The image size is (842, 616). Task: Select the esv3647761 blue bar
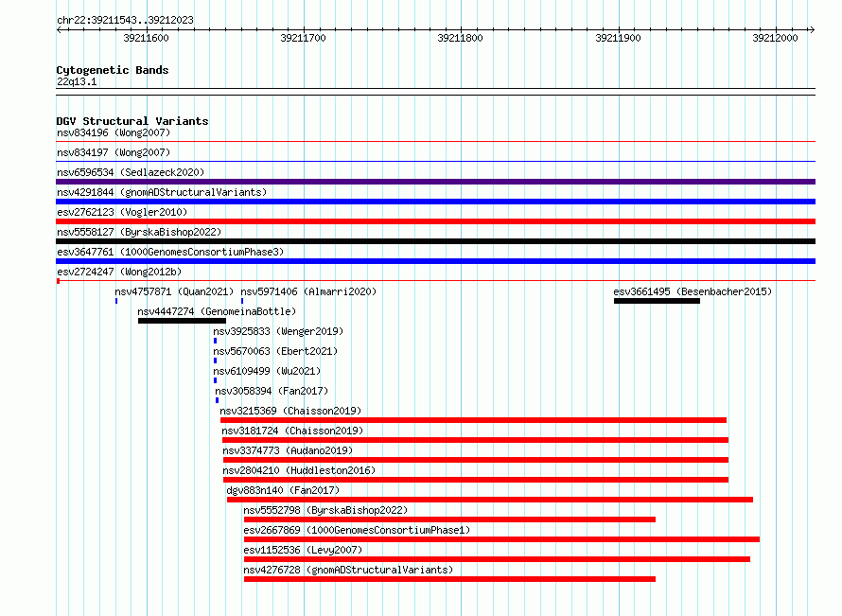(435, 261)
